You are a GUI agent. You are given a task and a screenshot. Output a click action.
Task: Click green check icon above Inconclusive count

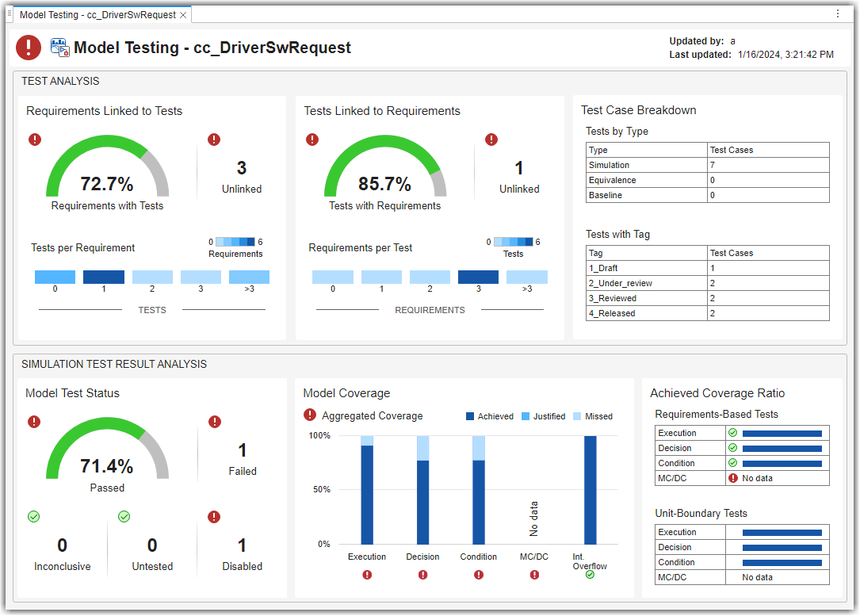click(34, 517)
